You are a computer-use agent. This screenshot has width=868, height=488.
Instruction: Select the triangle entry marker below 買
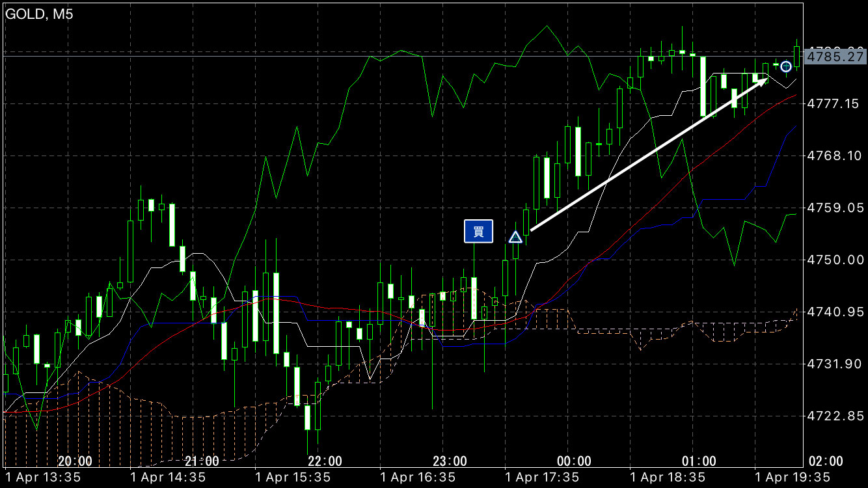pos(515,237)
